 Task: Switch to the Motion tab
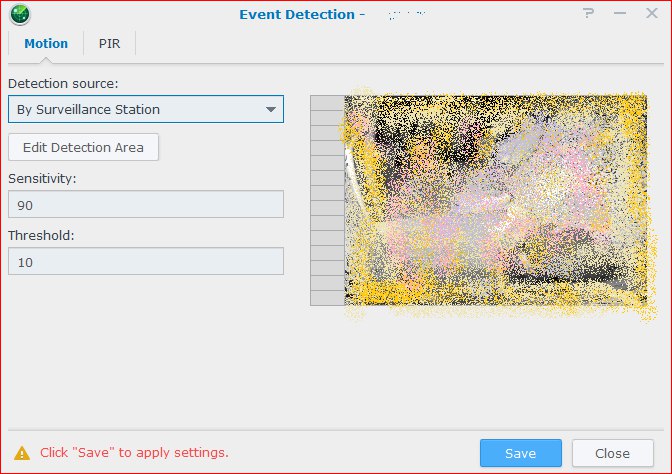pos(46,43)
